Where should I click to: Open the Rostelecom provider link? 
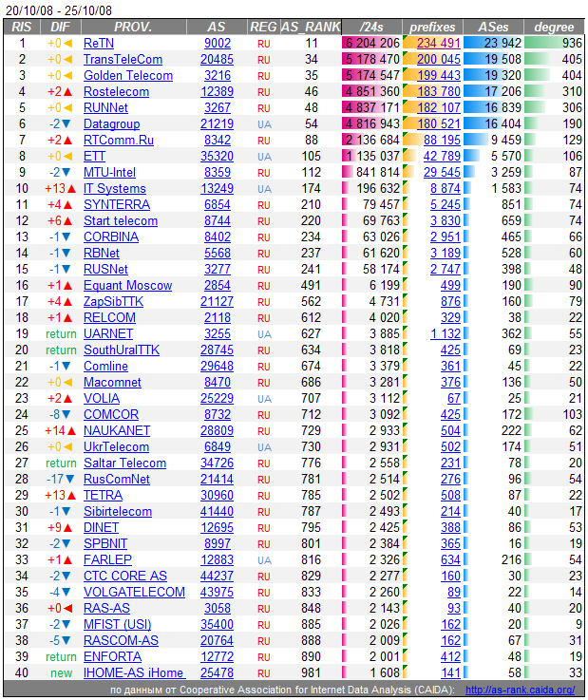(x=116, y=91)
